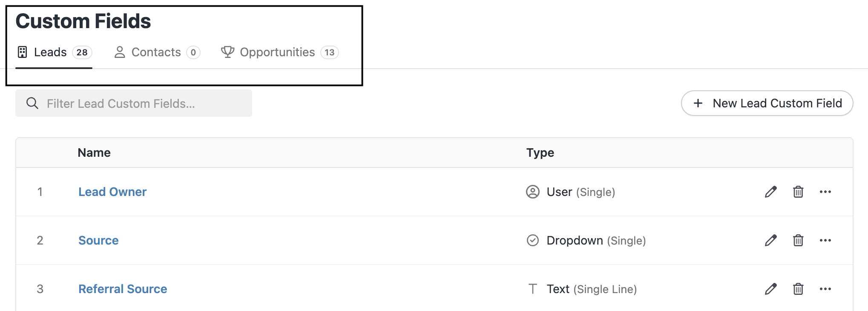Click the pencil icon for Referral Source
Viewport: 868px width, 311px height.
(770, 289)
